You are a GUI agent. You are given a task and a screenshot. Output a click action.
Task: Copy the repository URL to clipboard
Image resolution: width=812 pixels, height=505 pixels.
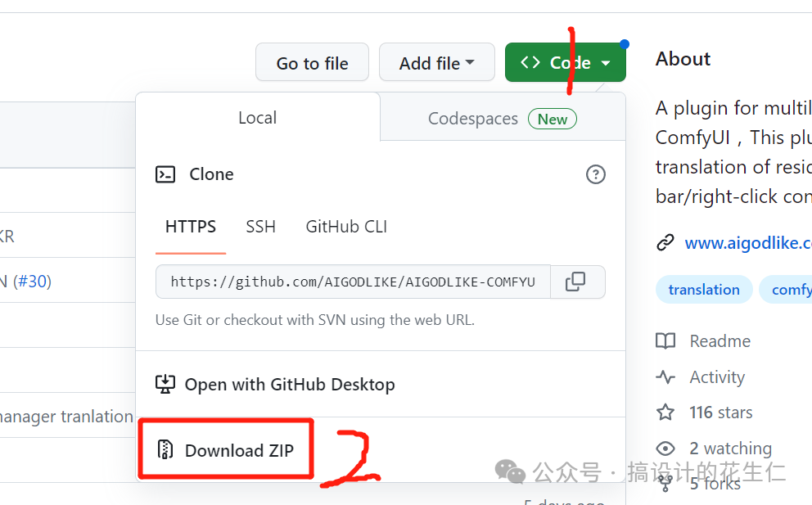click(576, 282)
